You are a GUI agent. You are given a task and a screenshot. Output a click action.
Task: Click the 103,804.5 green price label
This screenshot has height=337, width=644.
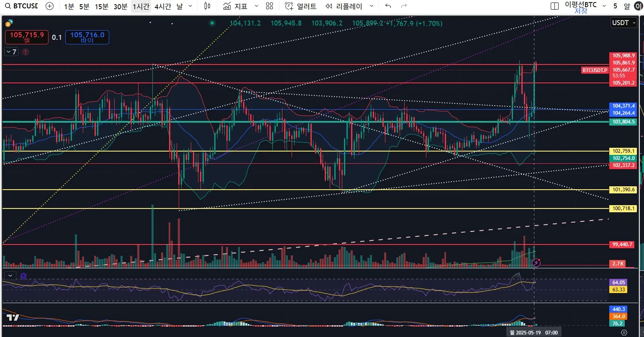pos(623,121)
